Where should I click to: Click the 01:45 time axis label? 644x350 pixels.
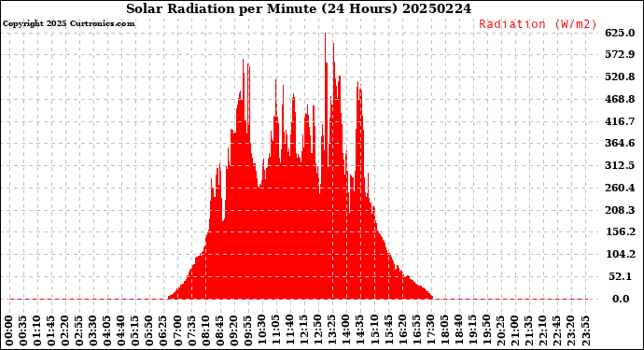tap(51, 331)
